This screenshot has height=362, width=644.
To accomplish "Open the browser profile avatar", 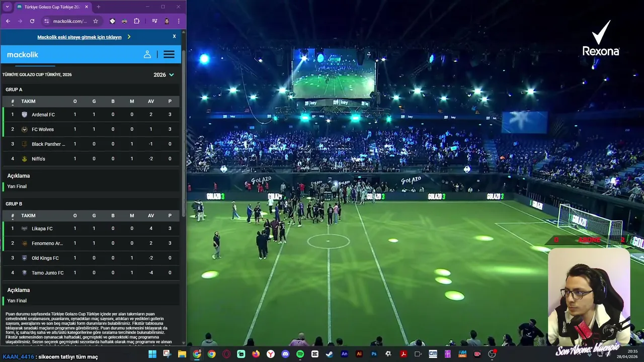I will [167, 21].
